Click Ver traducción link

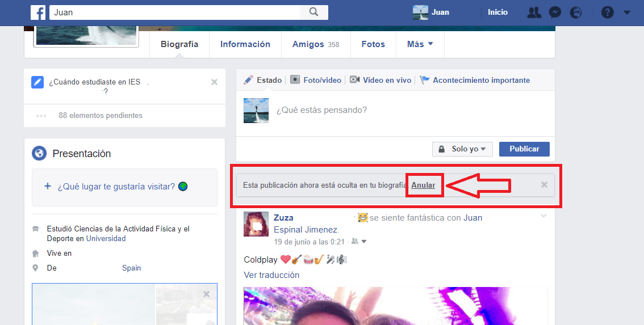271,275
